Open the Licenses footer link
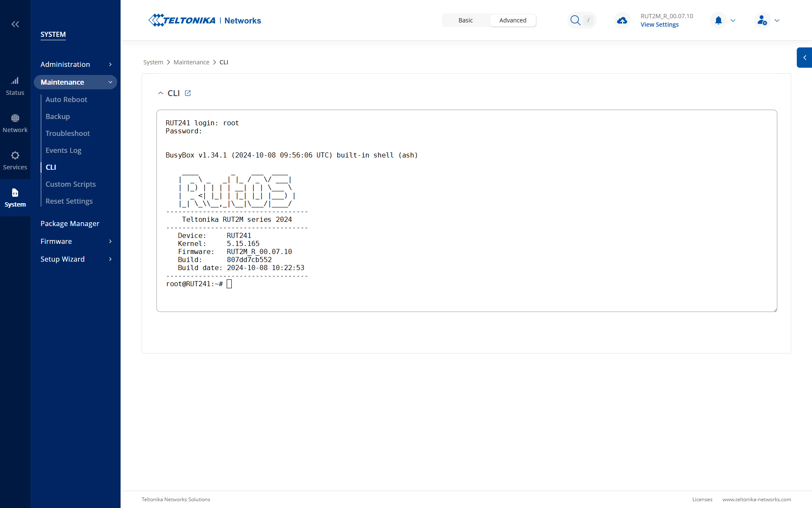 pos(702,500)
